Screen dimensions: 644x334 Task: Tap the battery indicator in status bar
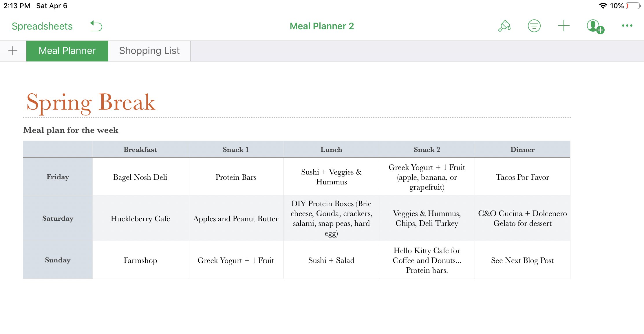[633, 6]
